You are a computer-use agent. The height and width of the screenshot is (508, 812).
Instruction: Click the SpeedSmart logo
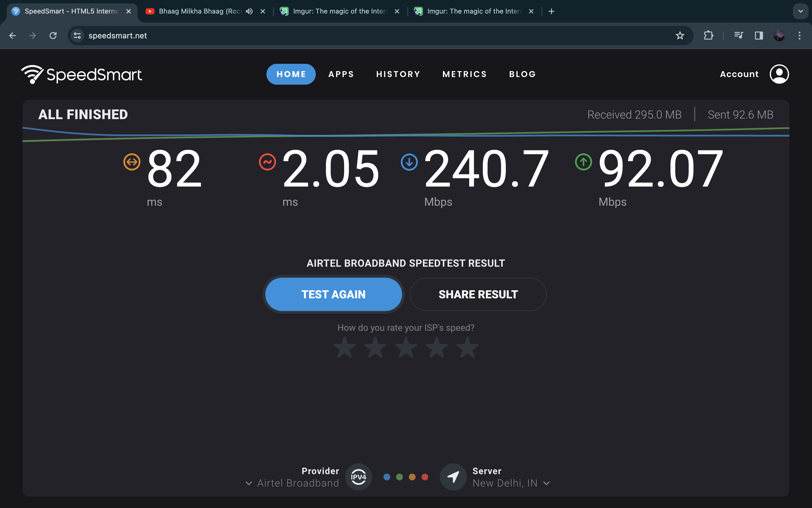pyautogui.click(x=81, y=74)
